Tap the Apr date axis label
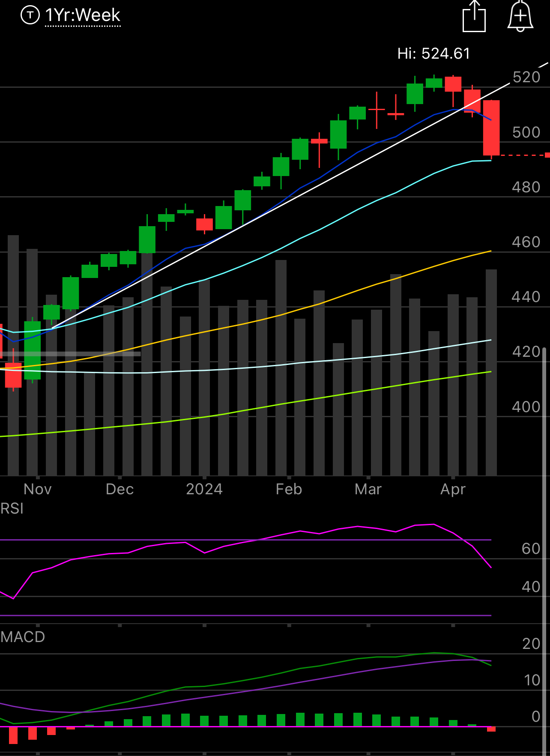 coord(453,489)
